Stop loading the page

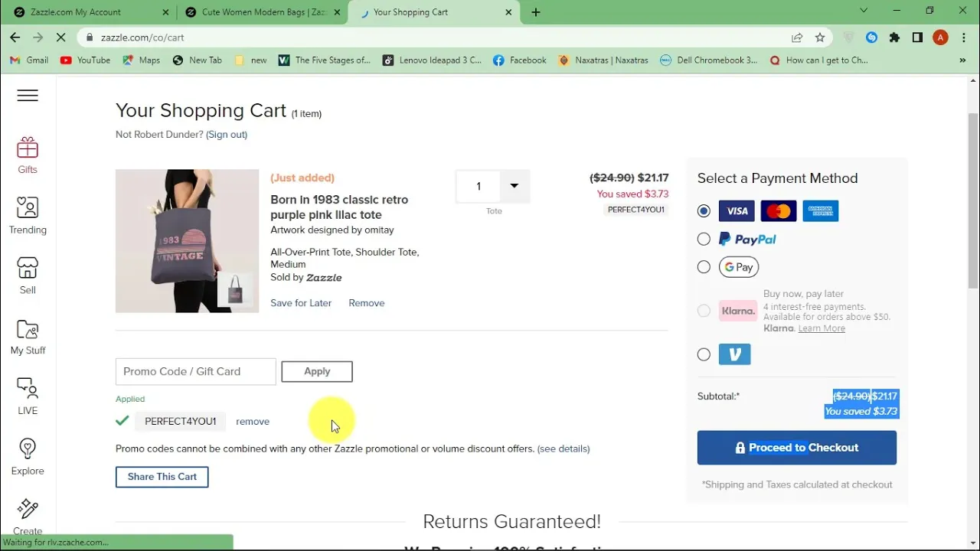(x=61, y=37)
